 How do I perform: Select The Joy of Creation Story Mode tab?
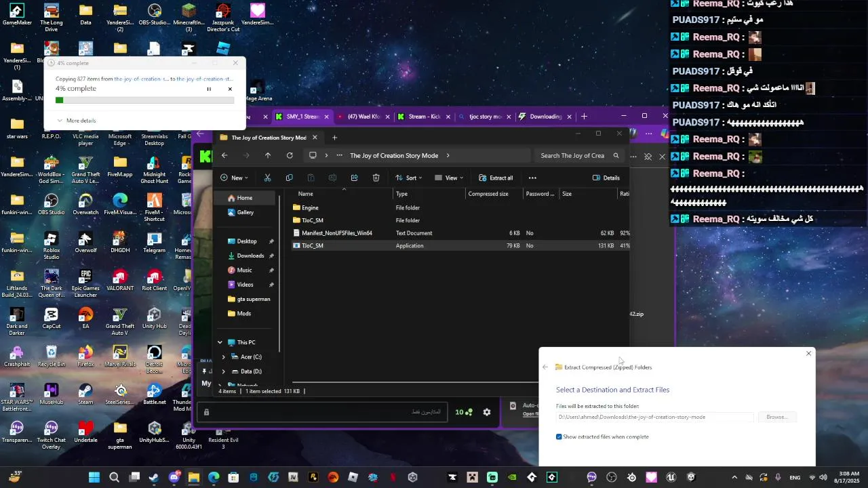click(269, 138)
